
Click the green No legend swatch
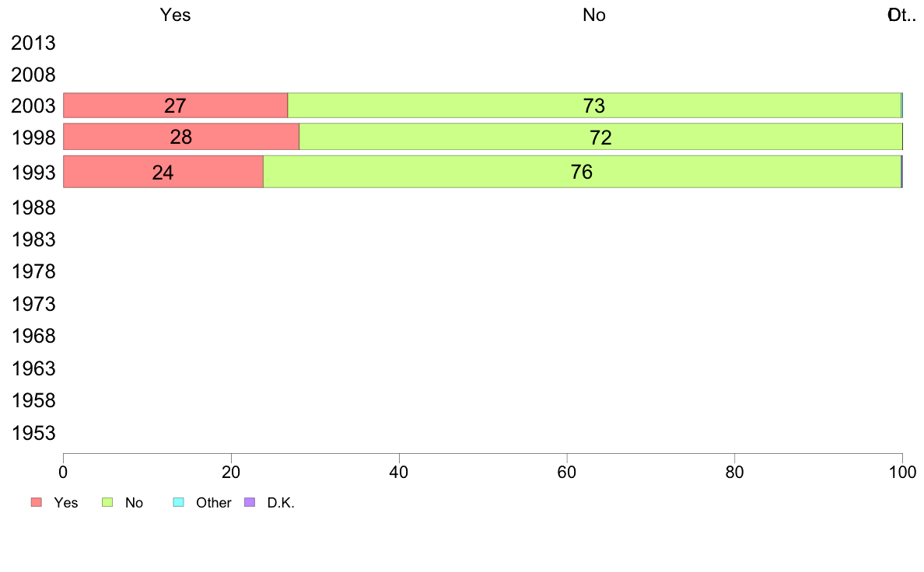click(107, 502)
